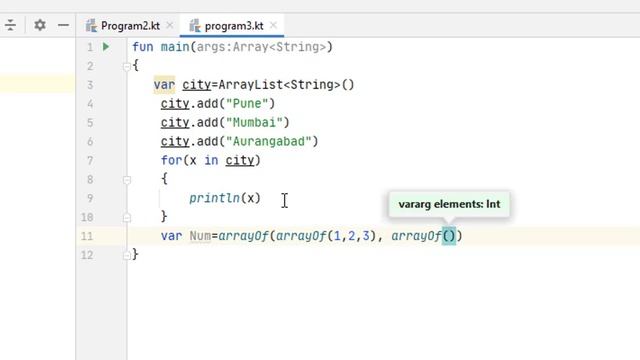The image size is (640, 360).
Task: Click the highlighted empty parentheses of second arrayOf
Action: (449, 236)
